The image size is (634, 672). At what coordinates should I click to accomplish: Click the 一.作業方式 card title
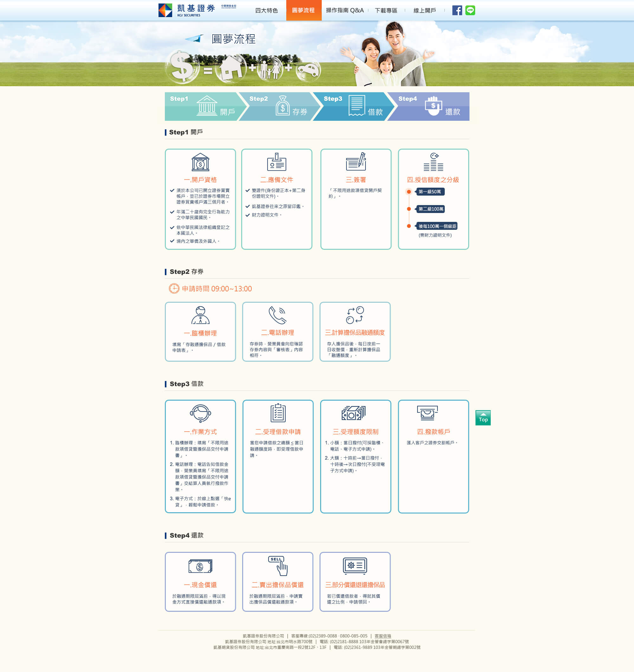point(200,432)
